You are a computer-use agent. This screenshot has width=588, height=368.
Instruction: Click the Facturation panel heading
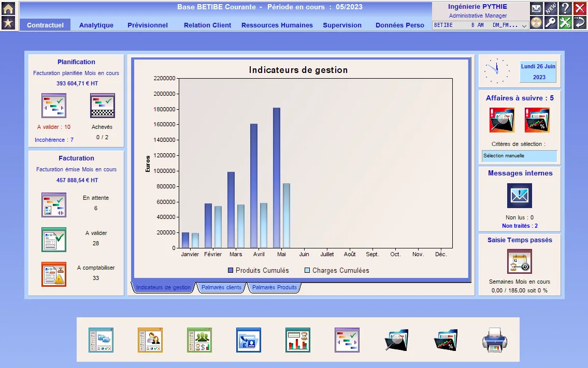[x=76, y=158]
